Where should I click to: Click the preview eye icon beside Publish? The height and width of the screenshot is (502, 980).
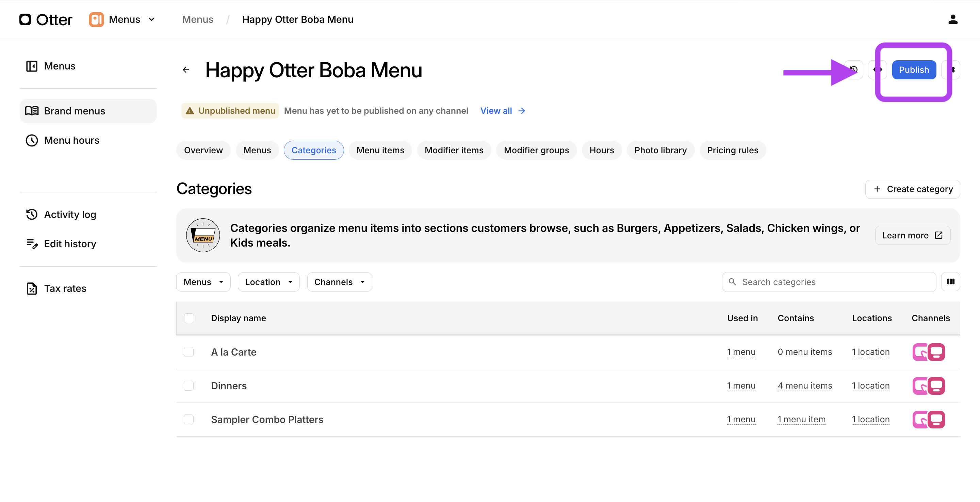(x=877, y=70)
